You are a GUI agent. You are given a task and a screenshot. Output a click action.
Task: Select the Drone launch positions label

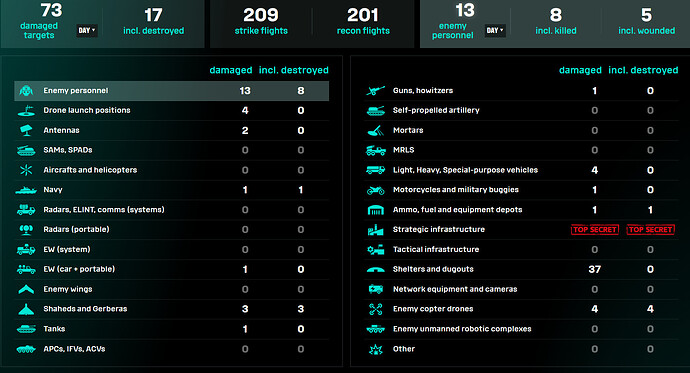87,110
